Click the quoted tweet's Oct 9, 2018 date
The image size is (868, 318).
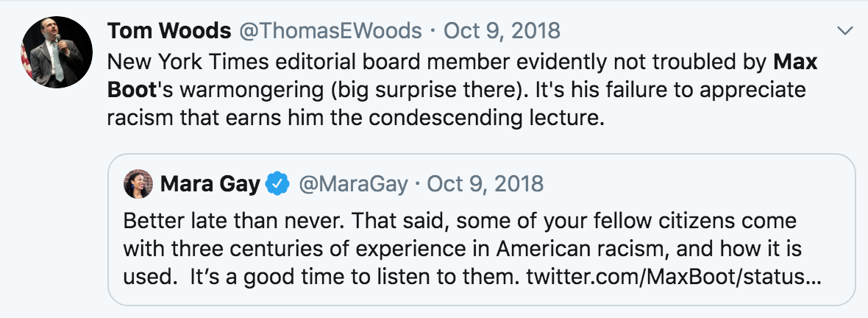click(485, 183)
